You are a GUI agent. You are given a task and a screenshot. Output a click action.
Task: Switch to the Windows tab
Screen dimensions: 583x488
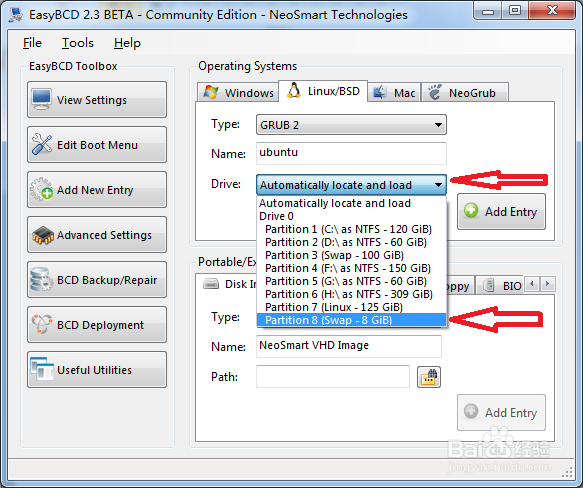[238, 92]
